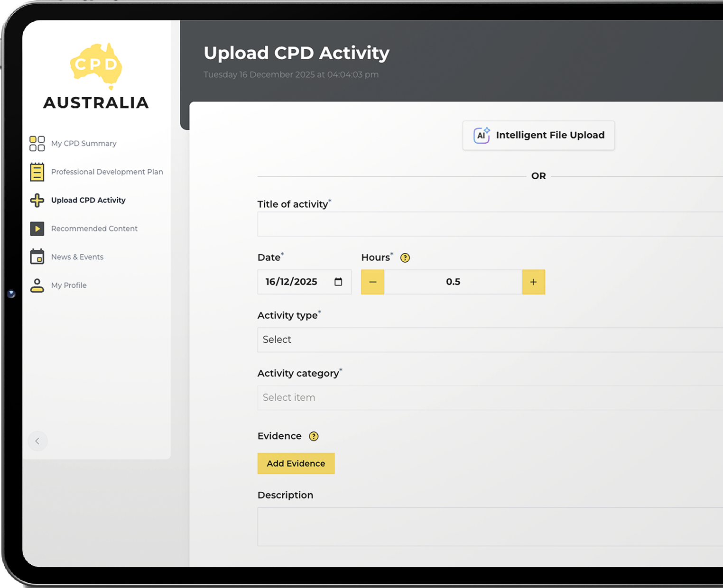Open the Activity type Select dropdown

pyautogui.click(x=489, y=340)
